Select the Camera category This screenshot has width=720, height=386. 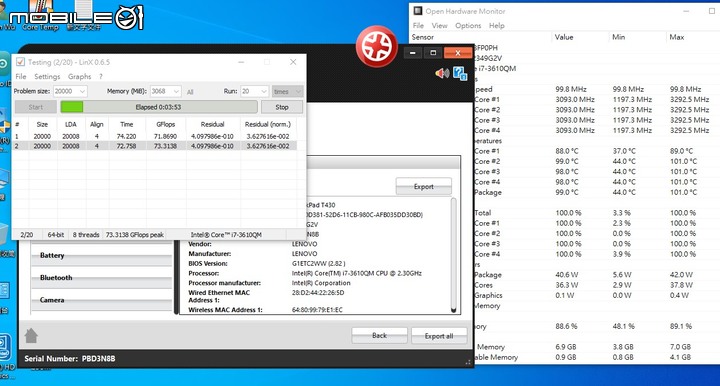(101, 300)
